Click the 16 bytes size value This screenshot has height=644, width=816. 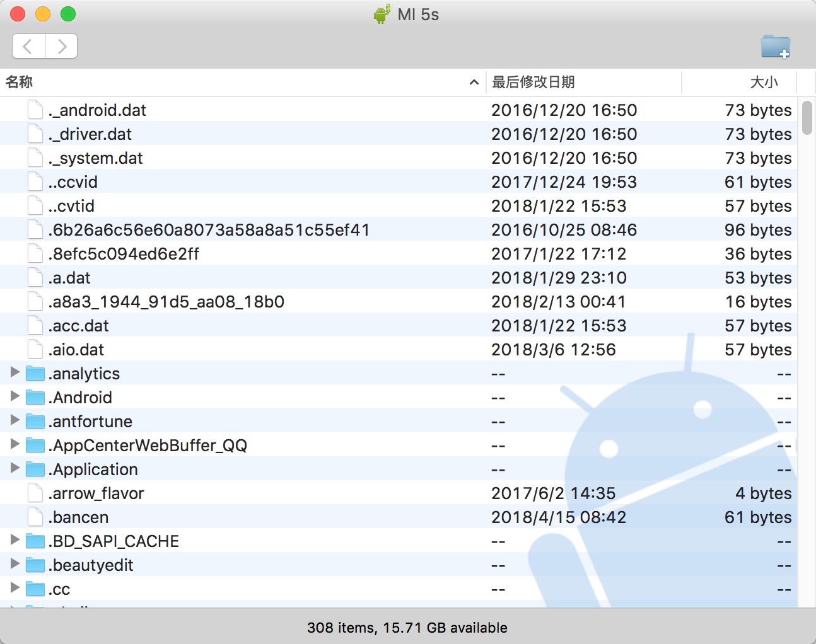tap(758, 302)
